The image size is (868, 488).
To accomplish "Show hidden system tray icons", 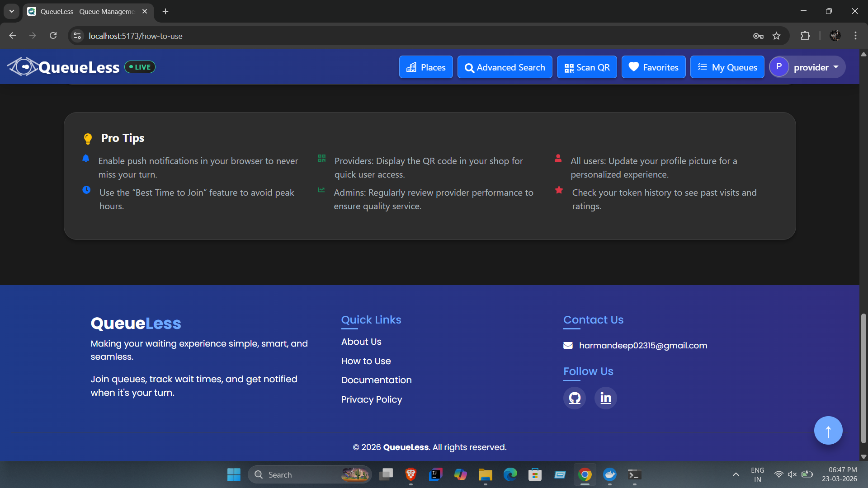I will pos(736,474).
